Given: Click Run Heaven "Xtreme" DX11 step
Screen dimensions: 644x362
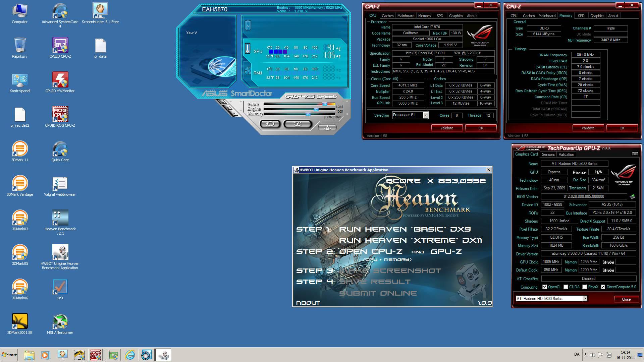Looking at the screenshot, I should point(411,240).
